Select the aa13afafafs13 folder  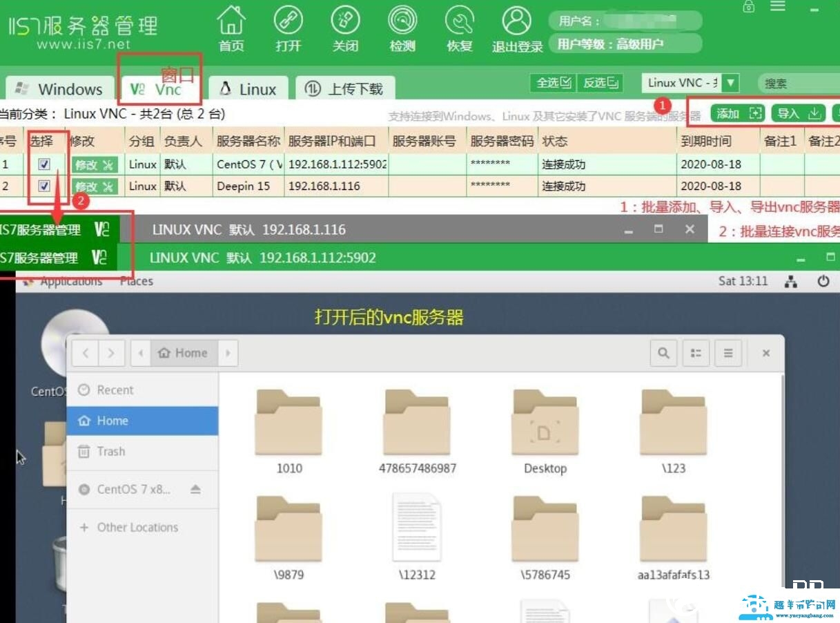674,538
